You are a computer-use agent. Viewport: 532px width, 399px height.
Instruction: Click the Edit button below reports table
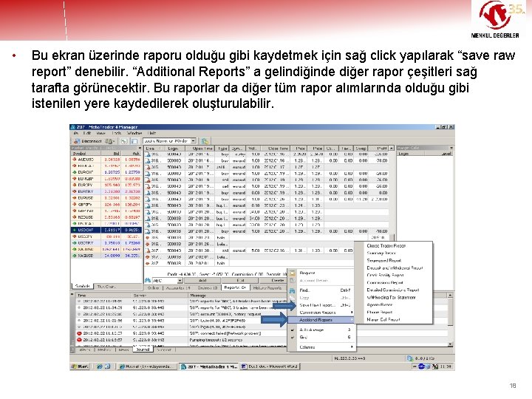(x=240, y=281)
